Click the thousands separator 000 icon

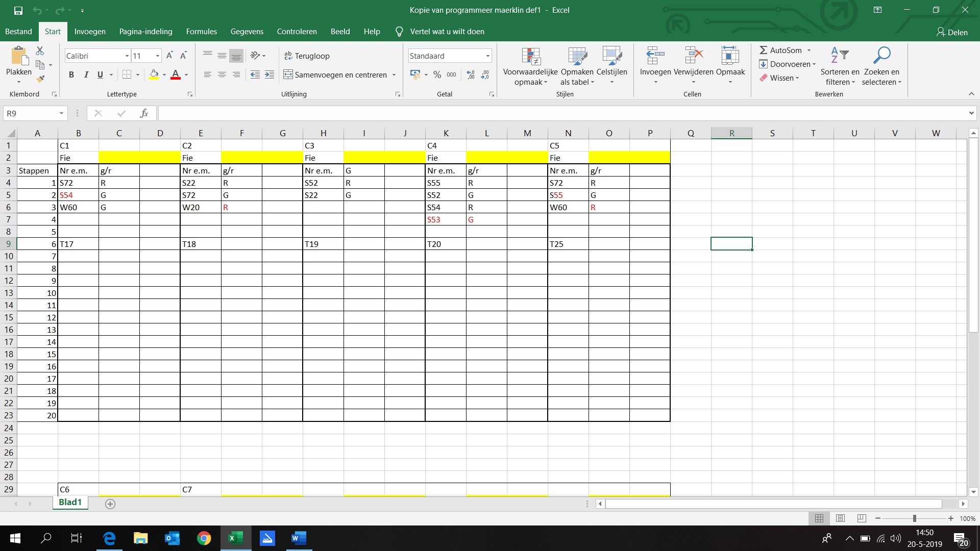point(452,74)
